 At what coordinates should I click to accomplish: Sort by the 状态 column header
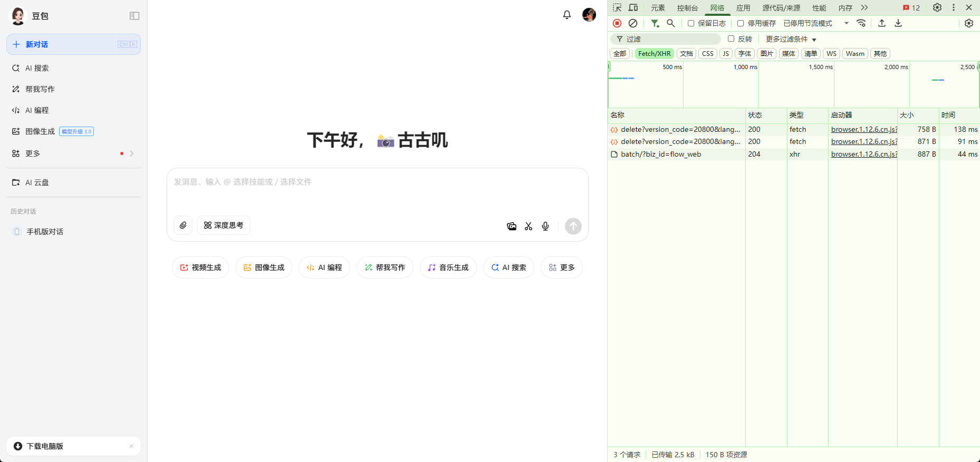(x=766, y=115)
